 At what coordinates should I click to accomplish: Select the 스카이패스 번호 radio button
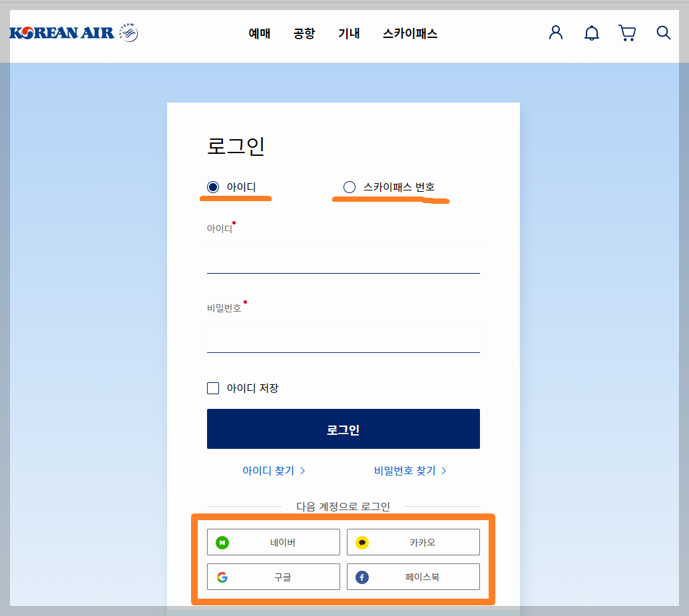(x=349, y=187)
